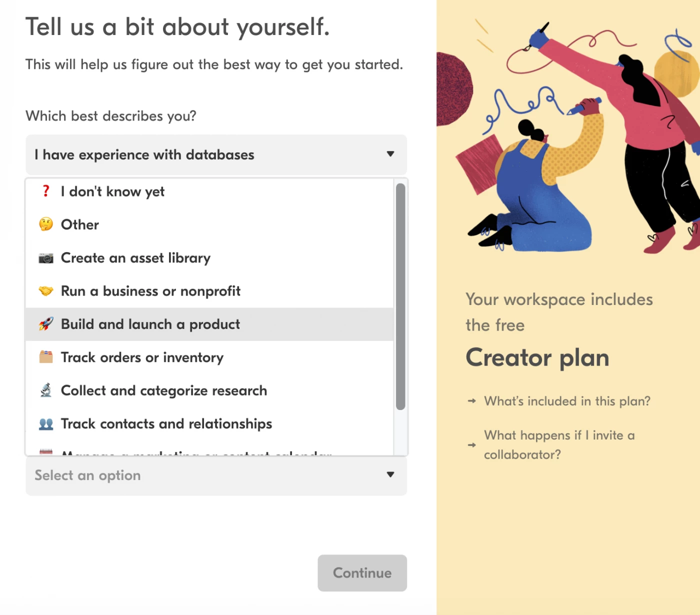Viewport: 700px width, 615px height.
Task: Click the red question mark icon
Action: (x=46, y=191)
